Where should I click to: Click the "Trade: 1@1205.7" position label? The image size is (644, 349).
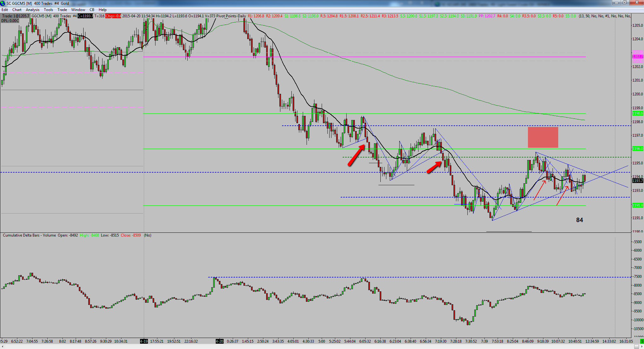(x=15, y=16)
